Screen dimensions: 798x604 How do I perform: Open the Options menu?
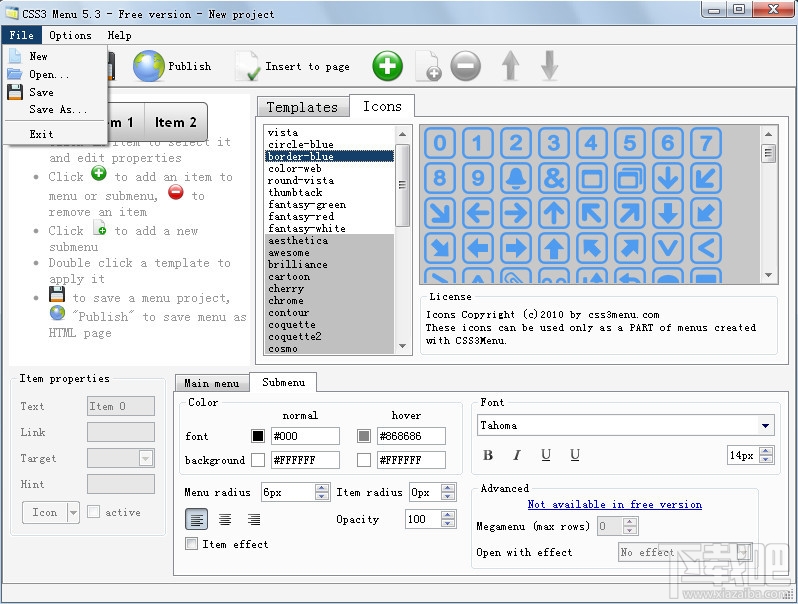70,35
